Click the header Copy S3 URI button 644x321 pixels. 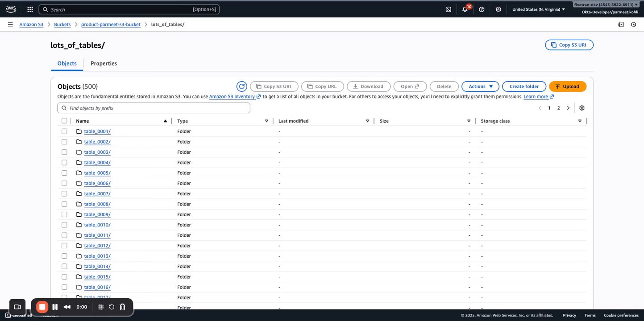tap(569, 45)
